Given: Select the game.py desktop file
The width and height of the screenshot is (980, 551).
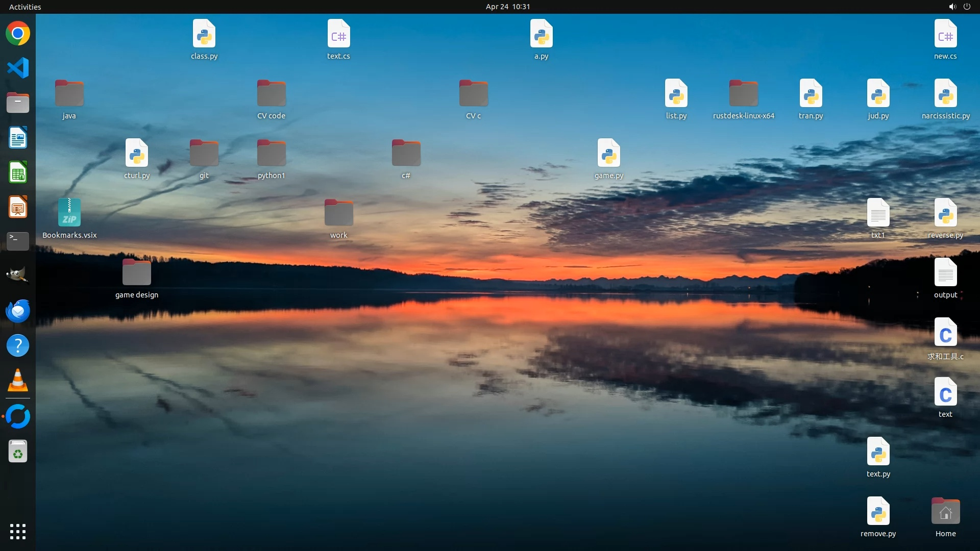Looking at the screenshot, I should tap(608, 153).
